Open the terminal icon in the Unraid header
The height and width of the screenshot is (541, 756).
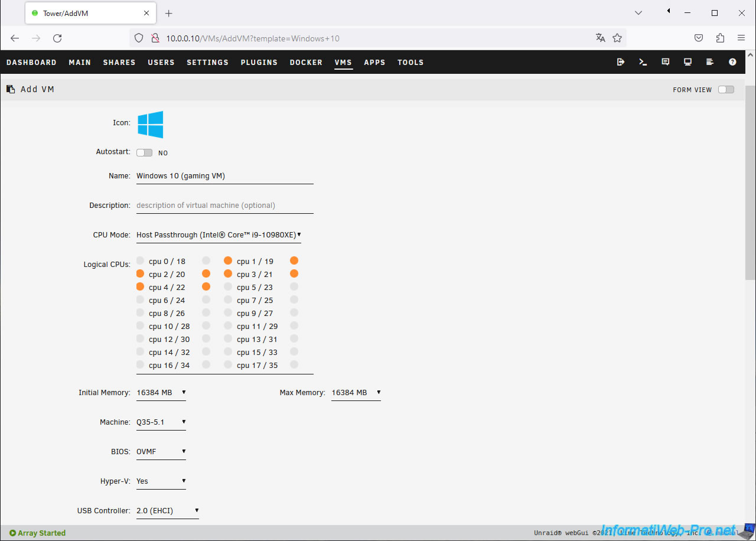pos(643,62)
